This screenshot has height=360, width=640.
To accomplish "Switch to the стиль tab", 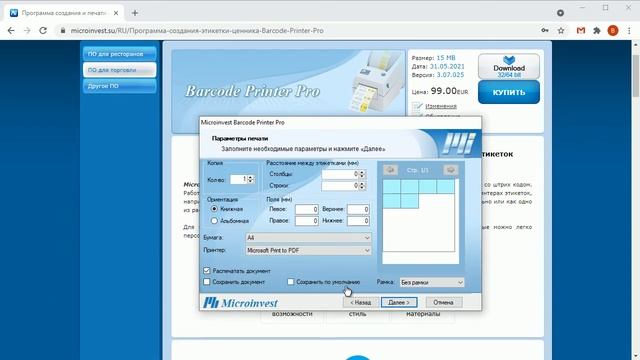I will (x=358, y=314).
